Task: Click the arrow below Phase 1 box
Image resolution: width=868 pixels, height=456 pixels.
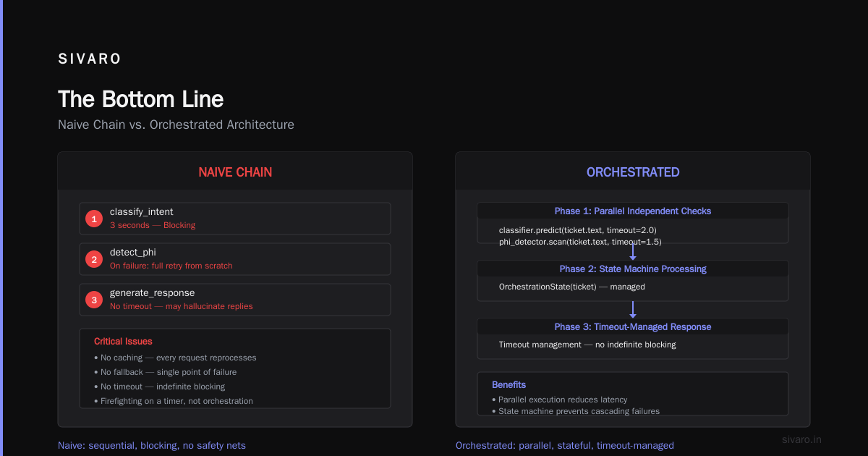Action: point(633,252)
